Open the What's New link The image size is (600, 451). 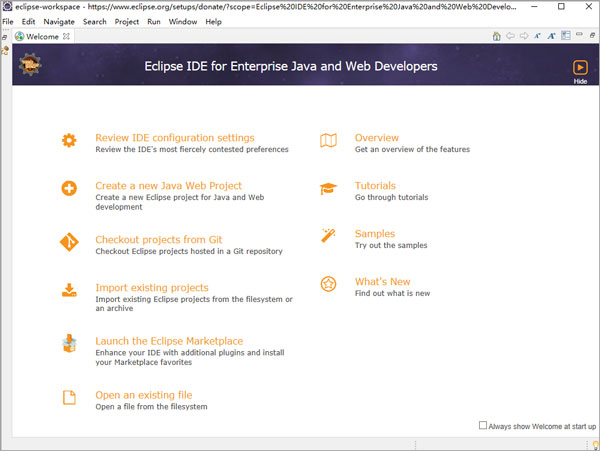point(382,282)
